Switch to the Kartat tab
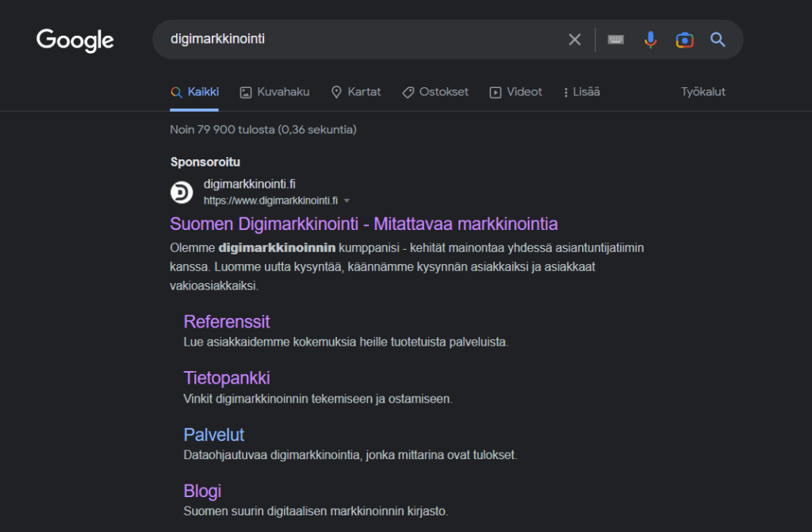Viewport: 812px width, 532px height. tap(356, 92)
